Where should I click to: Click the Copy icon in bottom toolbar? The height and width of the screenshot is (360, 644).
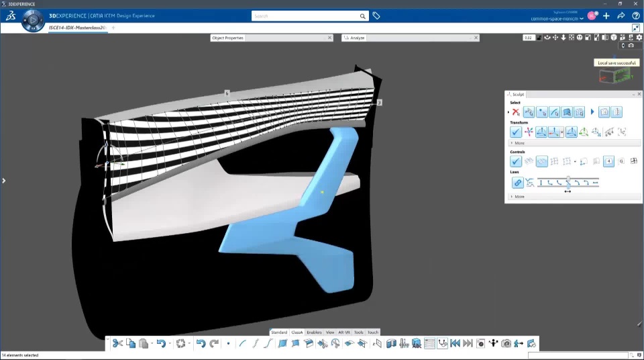tap(131, 343)
